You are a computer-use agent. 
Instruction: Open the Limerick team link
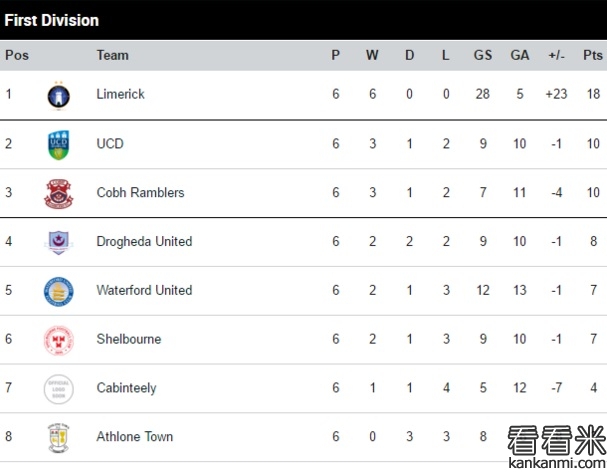[120, 94]
